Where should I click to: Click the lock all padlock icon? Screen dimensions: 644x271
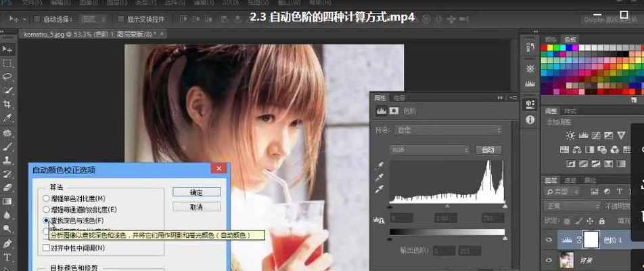pyautogui.click(x=601, y=221)
